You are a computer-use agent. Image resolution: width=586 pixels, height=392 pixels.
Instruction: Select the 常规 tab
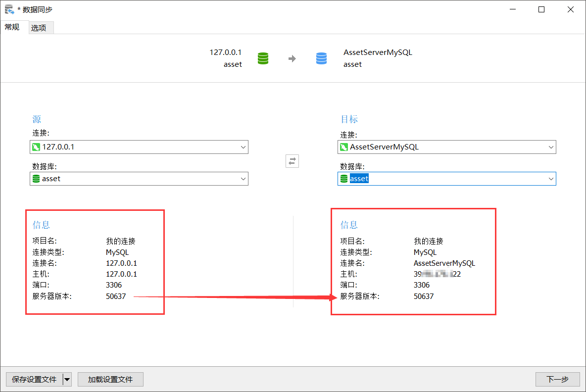12,27
